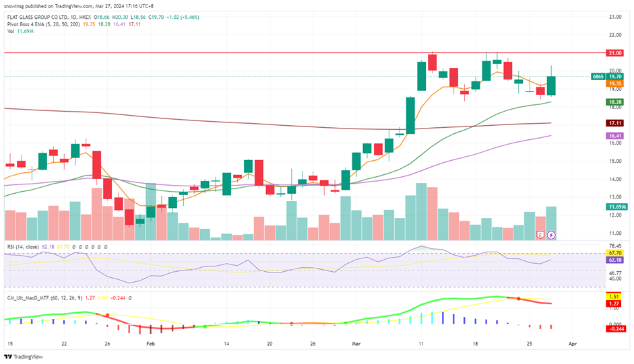Click the yellow 1.51 MACD axis label
634x364 pixels.
click(614, 297)
